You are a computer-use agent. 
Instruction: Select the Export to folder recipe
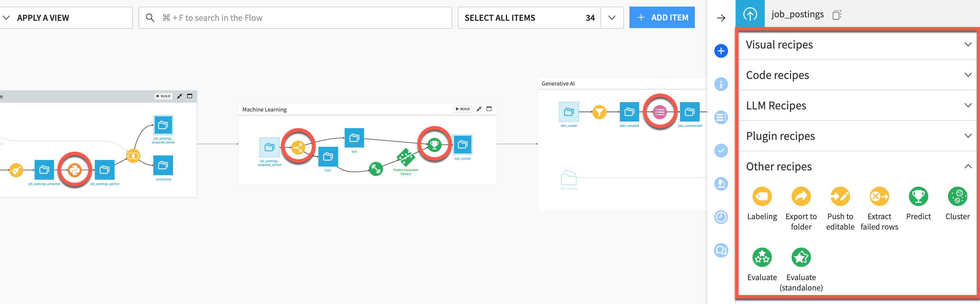pos(801,196)
